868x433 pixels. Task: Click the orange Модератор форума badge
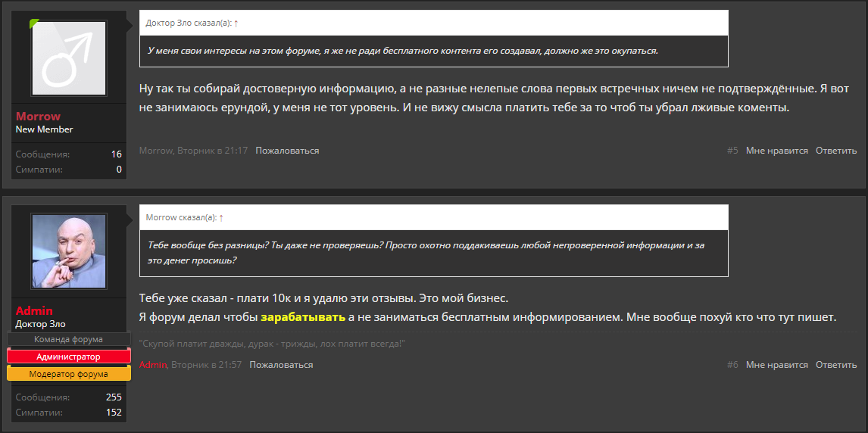click(69, 375)
